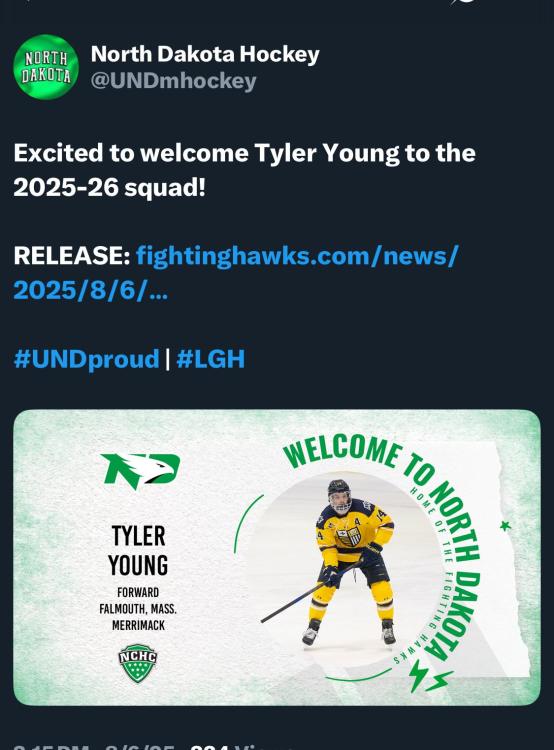This screenshot has height=750, width=554.
Task: Open the @UNDmhockey handle
Action: 174,81
